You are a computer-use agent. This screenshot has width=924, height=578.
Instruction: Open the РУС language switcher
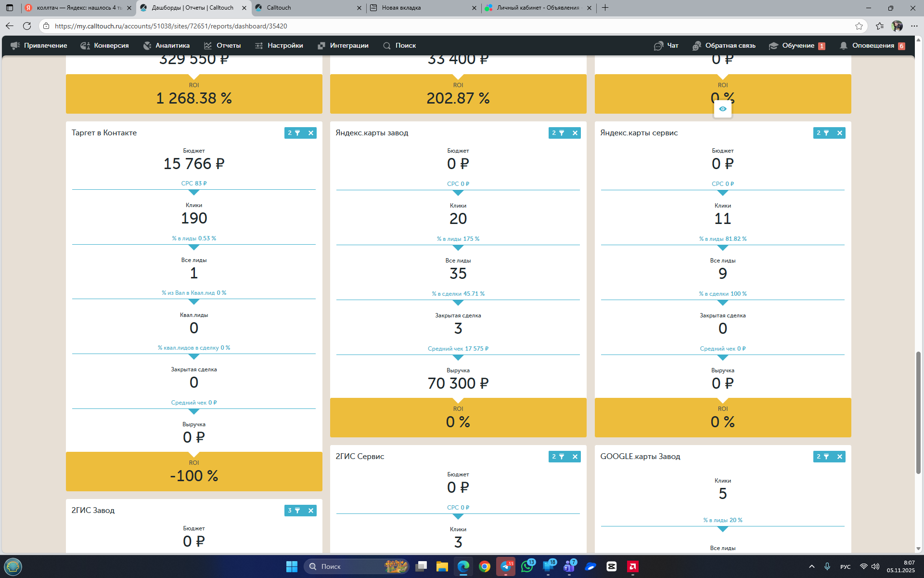pyautogui.click(x=846, y=567)
